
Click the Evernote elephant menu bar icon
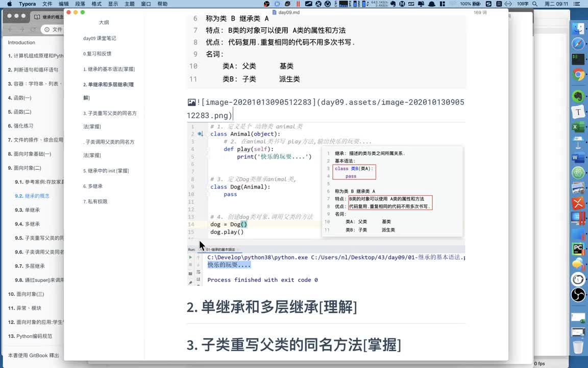(393, 4)
